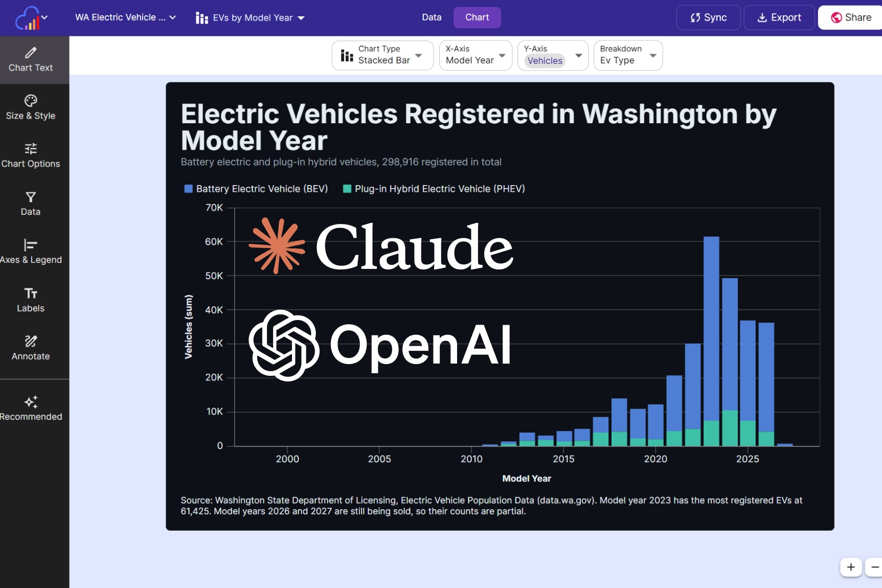The height and width of the screenshot is (588, 882).
Task: Click the Export button
Action: 779,17
